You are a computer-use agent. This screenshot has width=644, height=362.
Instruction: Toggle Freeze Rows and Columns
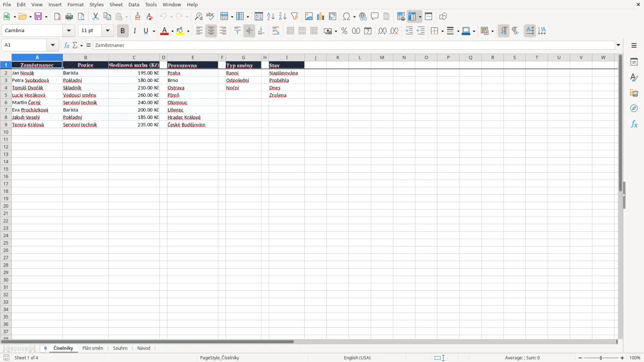coord(412,17)
